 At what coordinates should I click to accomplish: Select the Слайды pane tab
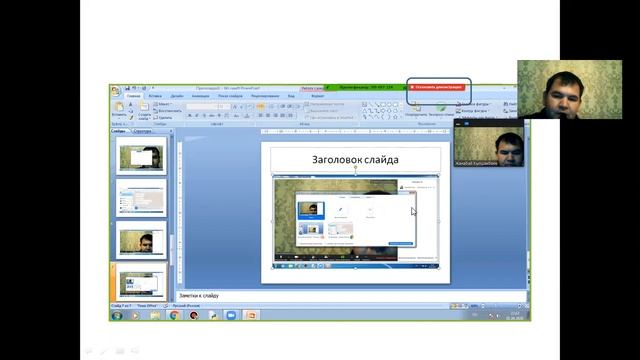click(x=118, y=131)
